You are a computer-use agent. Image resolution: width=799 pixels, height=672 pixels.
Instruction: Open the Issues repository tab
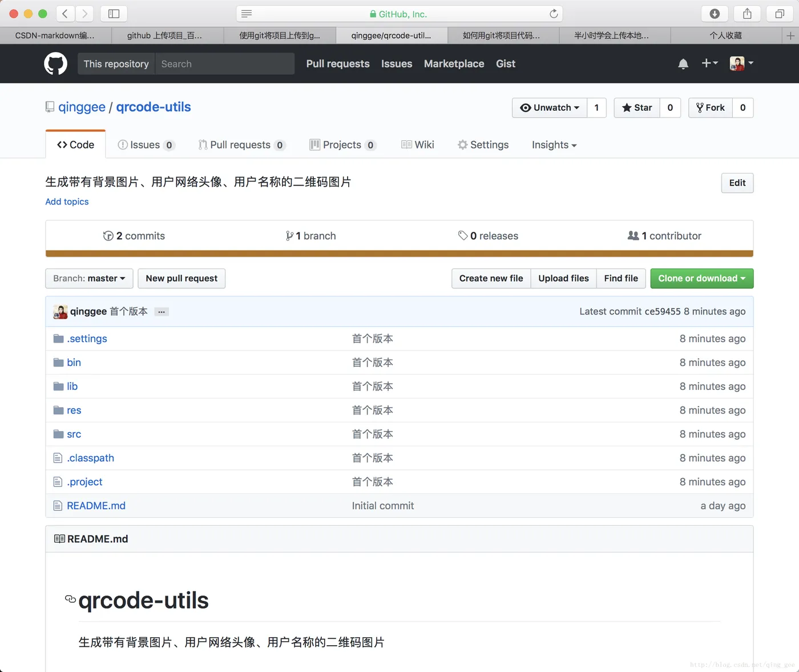click(x=146, y=145)
